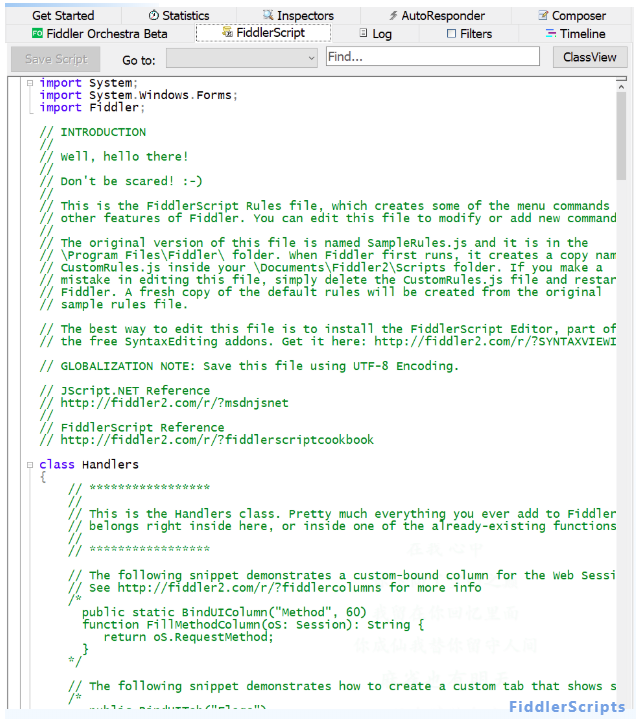Click the '// INTRODUCTION' comment
The height and width of the screenshot is (719, 636).
click(x=93, y=132)
